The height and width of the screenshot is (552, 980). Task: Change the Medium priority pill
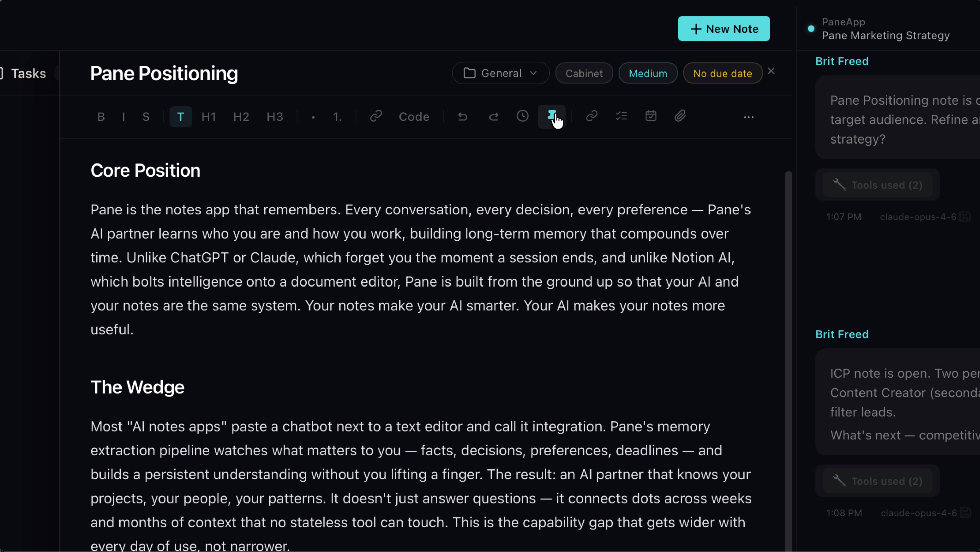648,73
